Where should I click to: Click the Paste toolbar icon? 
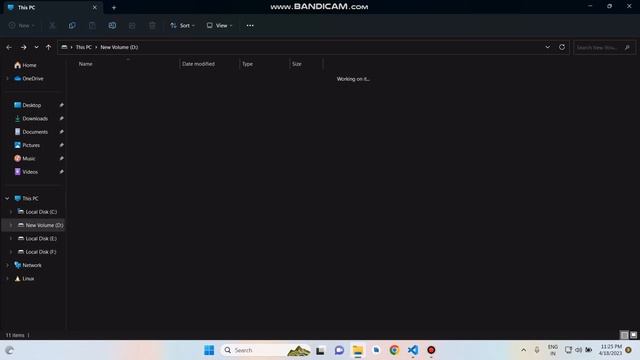[x=92, y=25]
